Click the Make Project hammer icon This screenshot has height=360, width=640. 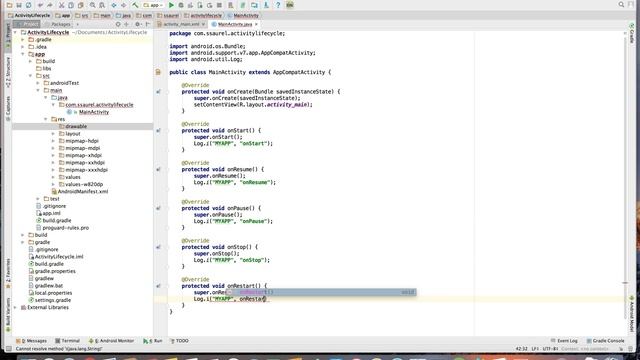coord(135,5)
